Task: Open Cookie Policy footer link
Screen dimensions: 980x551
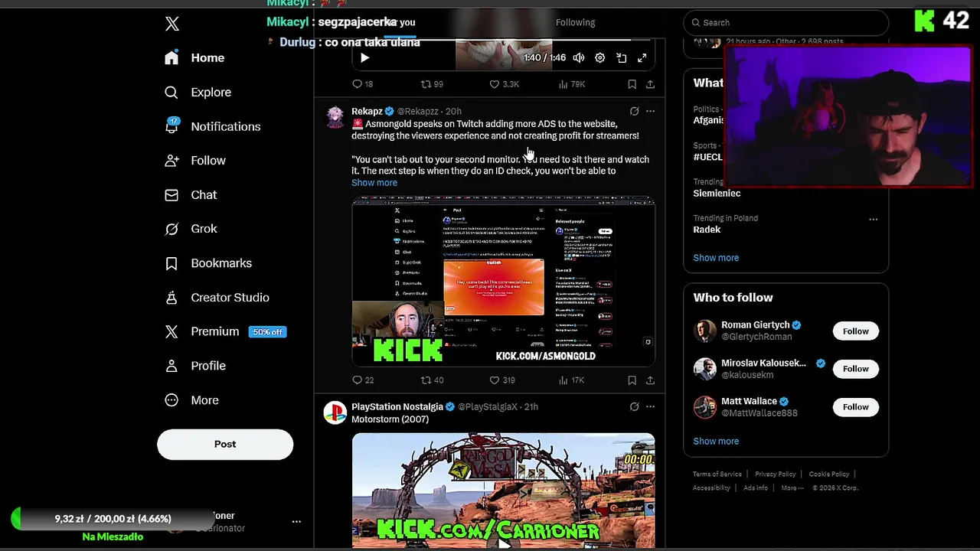Action: click(829, 474)
